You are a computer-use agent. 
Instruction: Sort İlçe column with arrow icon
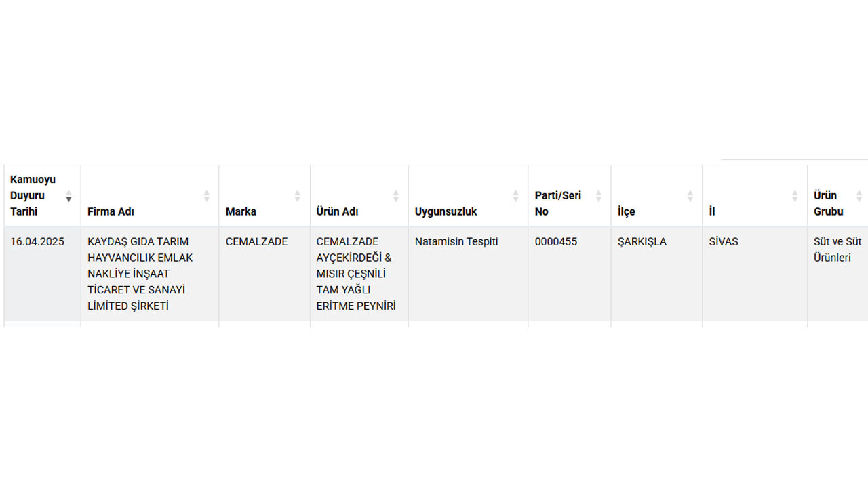(690, 196)
